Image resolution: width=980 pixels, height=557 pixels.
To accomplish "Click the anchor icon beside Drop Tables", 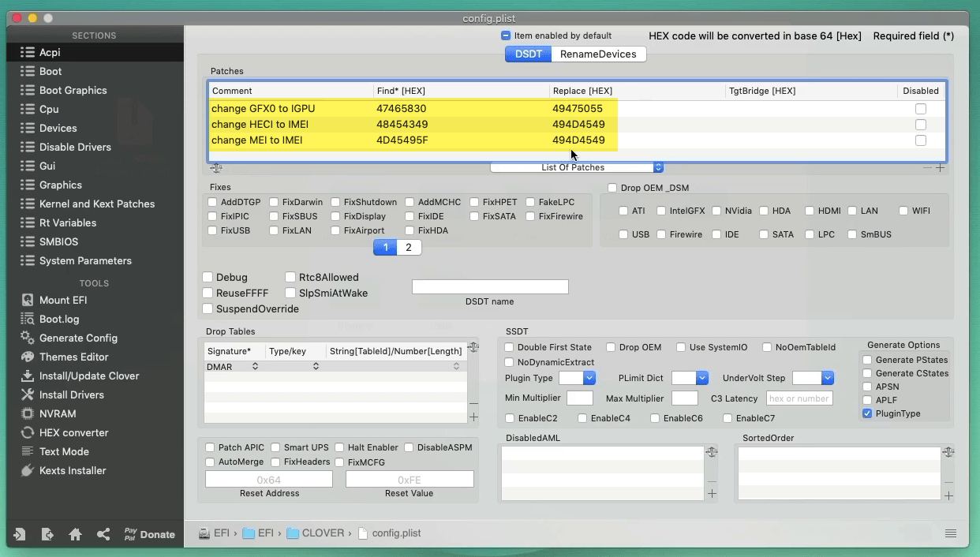I will pos(473,347).
